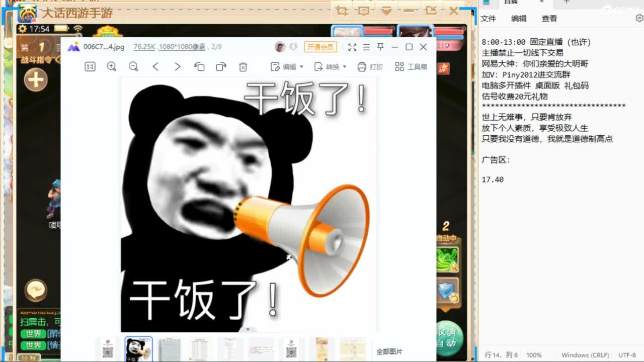
Task: Delete the current image with trash icon
Action: (243, 66)
